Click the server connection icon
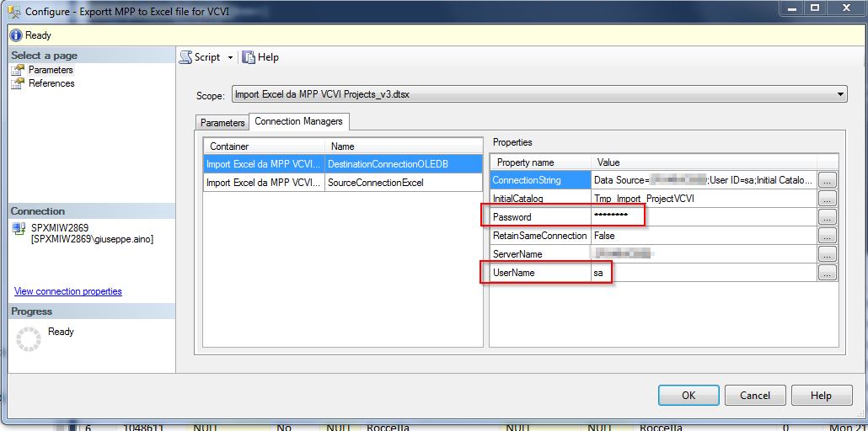The width and height of the screenshot is (868, 431). pyautogui.click(x=19, y=228)
